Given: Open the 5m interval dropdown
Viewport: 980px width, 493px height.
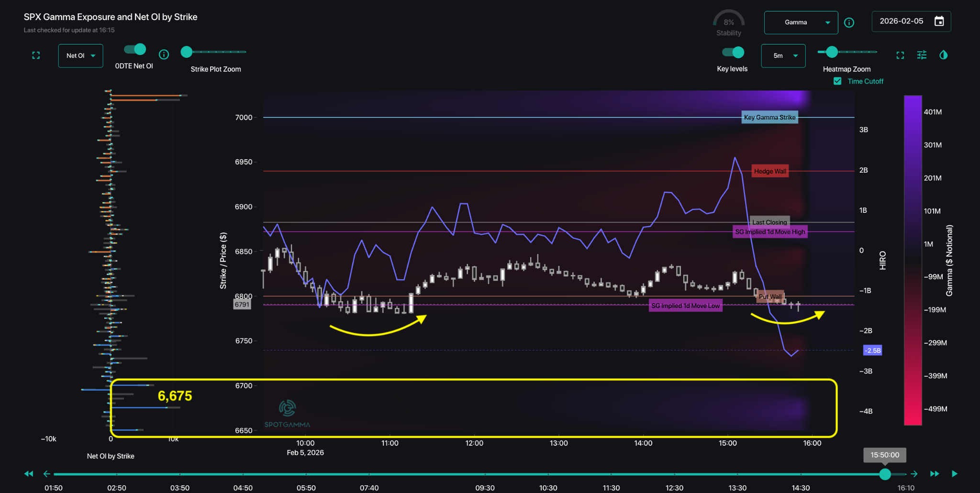Looking at the screenshot, I should pyautogui.click(x=783, y=56).
